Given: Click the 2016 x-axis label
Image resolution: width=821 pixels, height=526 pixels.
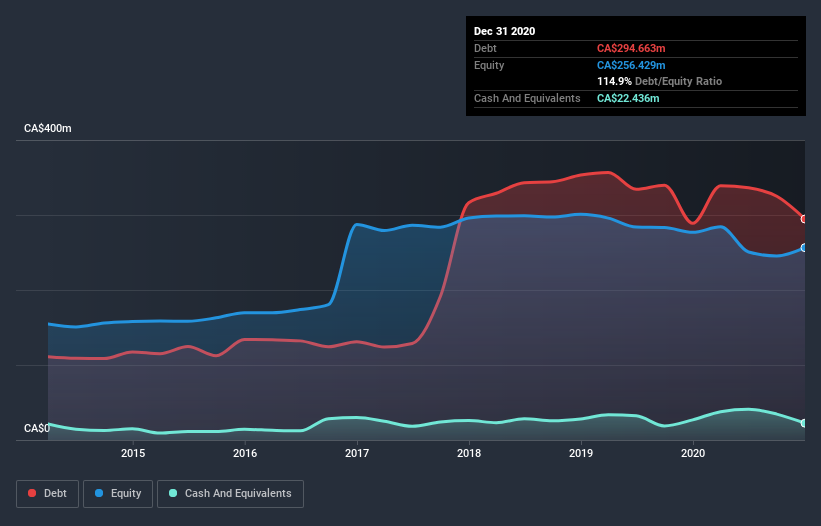Looking at the screenshot, I should [245, 453].
